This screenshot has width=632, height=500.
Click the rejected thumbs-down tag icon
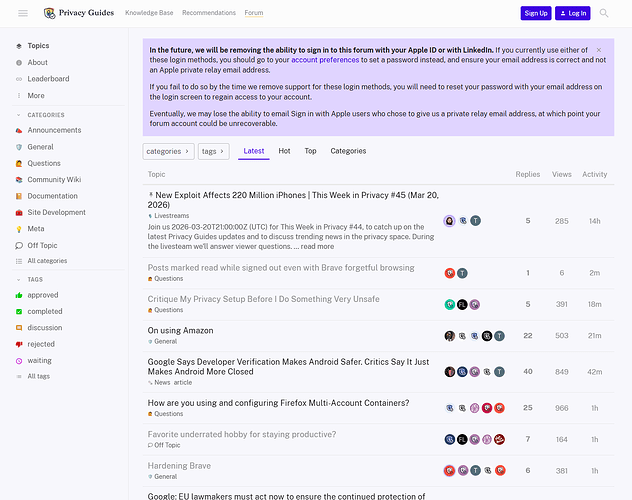pos(19,344)
